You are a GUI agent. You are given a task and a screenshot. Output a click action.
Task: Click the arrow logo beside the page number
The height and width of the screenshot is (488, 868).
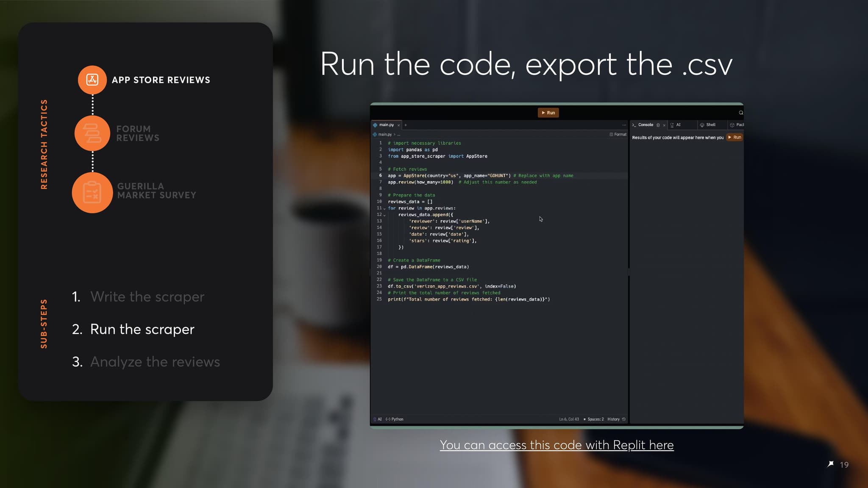click(830, 464)
